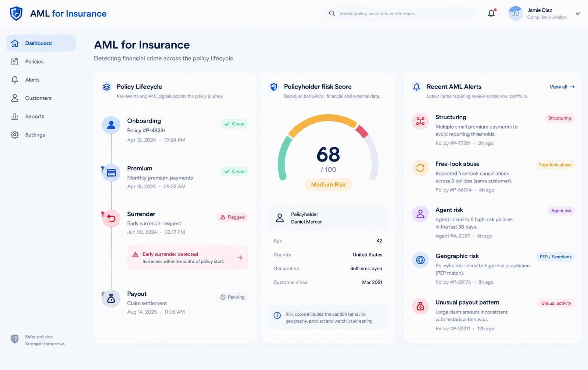Open the Structuring alert title

[x=451, y=117]
